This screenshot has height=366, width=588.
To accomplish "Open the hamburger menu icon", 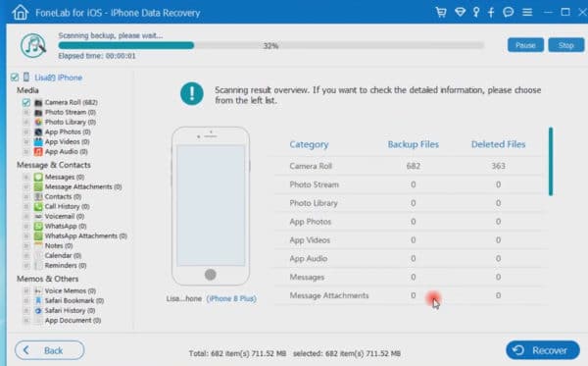I will [x=527, y=12].
